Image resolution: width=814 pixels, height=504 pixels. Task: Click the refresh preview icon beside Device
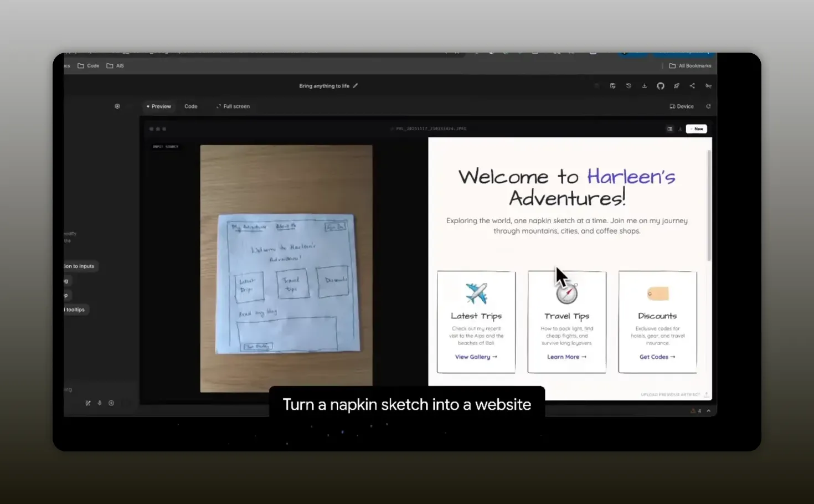pos(708,106)
